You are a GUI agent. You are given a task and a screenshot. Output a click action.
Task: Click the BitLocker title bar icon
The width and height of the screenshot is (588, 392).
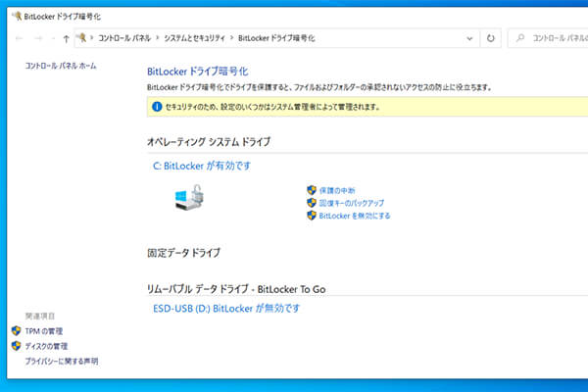click(x=17, y=16)
